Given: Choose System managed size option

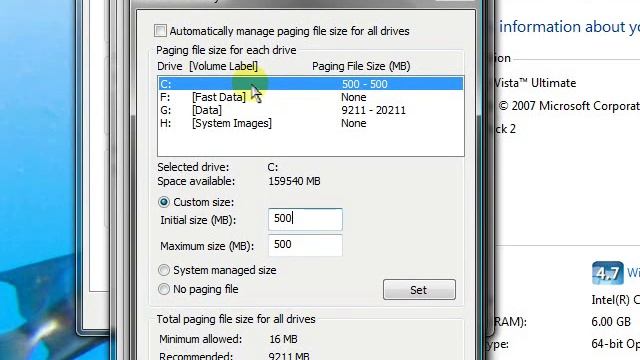Looking at the screenshot, I should [164, 270].
